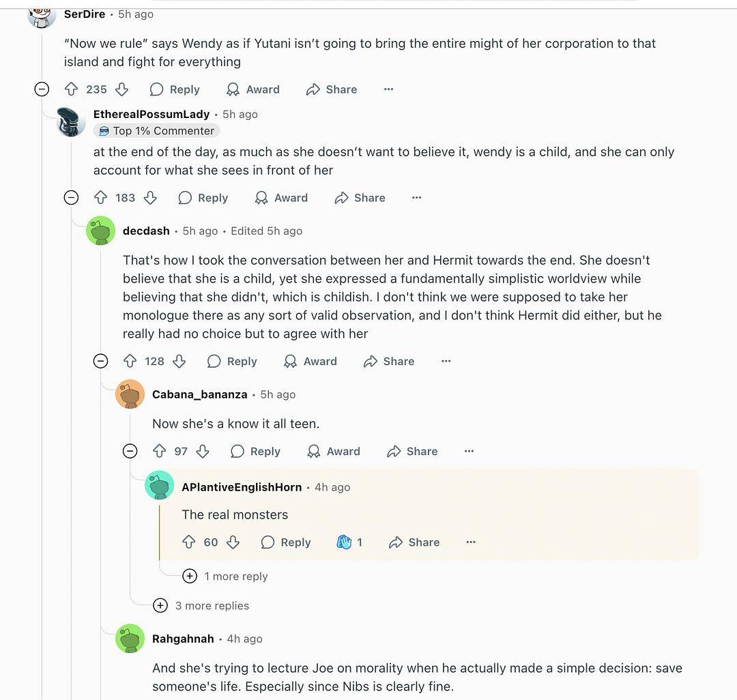Collapse decdash's comment thread
The width and height of the screenshot is (737, 700).
[x=100, y=361]
